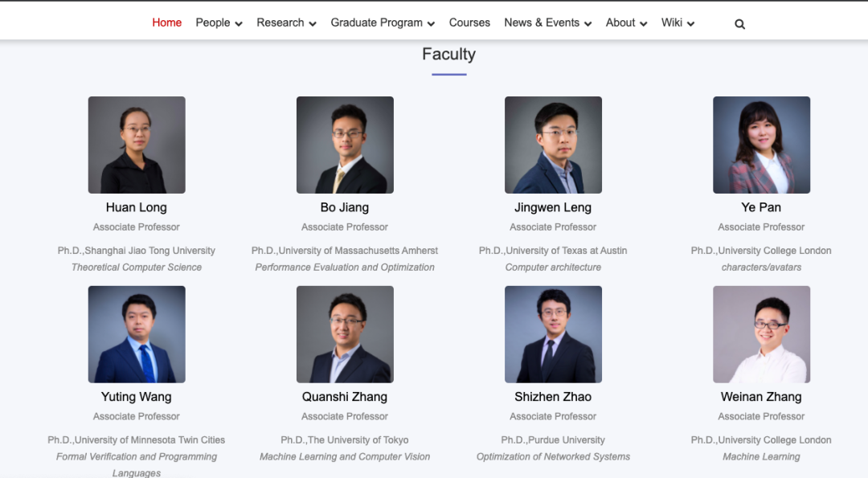Open the Quanshi Zhang name link
The height and width of the screenshot is (478, 868).
click(344, 397)
